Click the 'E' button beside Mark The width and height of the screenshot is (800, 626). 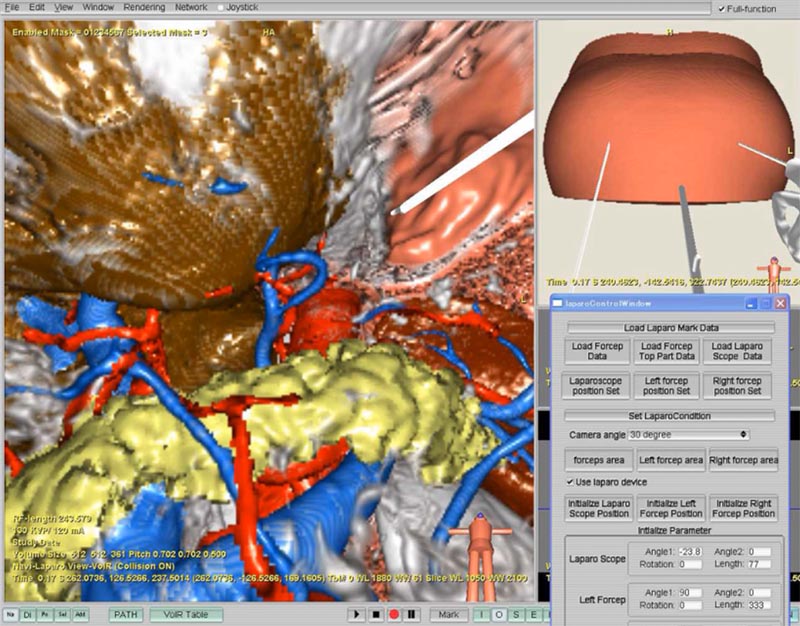[x=534, y=615]
